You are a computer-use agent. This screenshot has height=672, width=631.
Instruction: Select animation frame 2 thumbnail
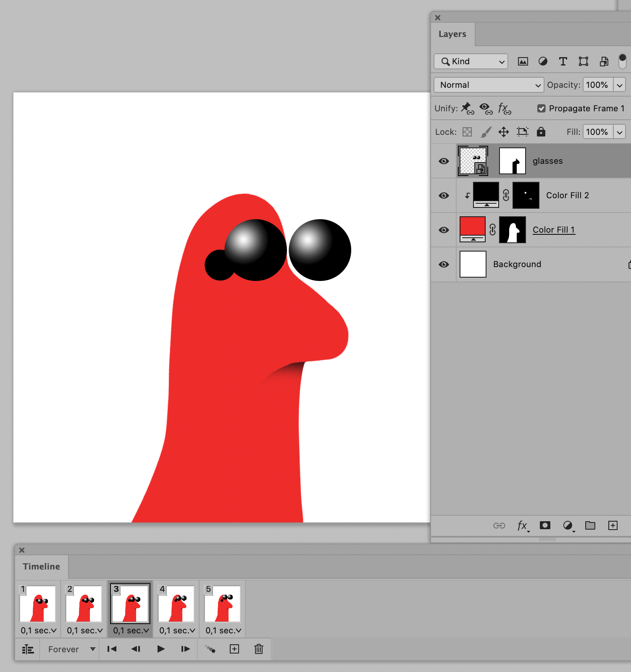(x=84, y=603)
